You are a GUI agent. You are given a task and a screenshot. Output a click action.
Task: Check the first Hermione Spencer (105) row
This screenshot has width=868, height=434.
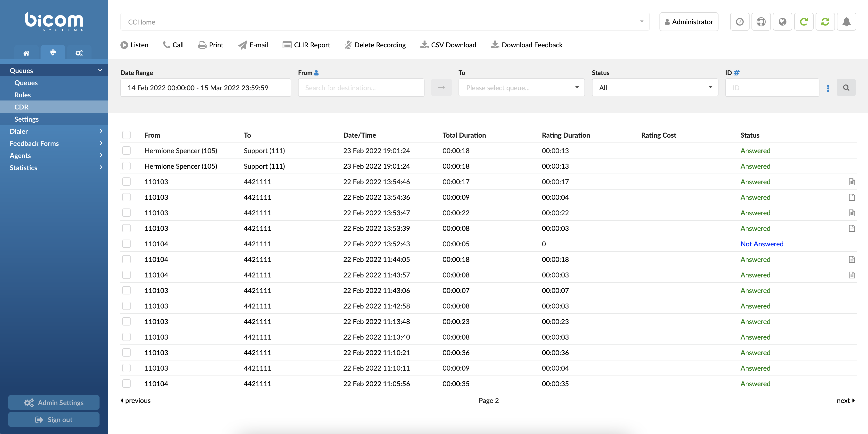[x=126, y=151]
